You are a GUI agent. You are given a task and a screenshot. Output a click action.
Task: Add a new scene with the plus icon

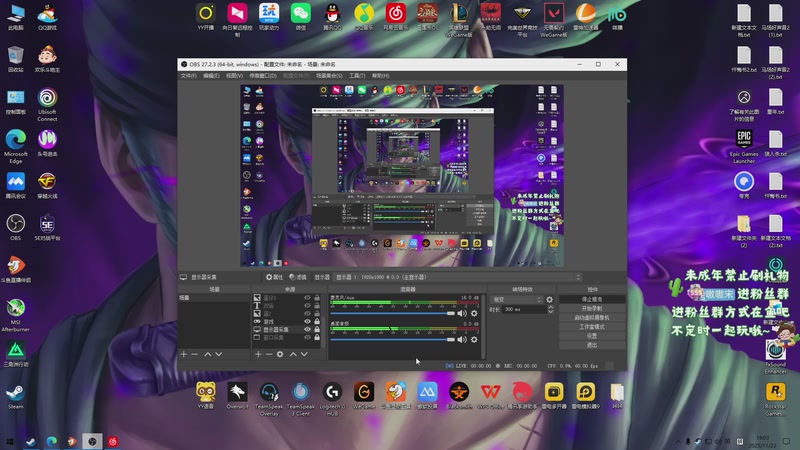tap(184, 354)
